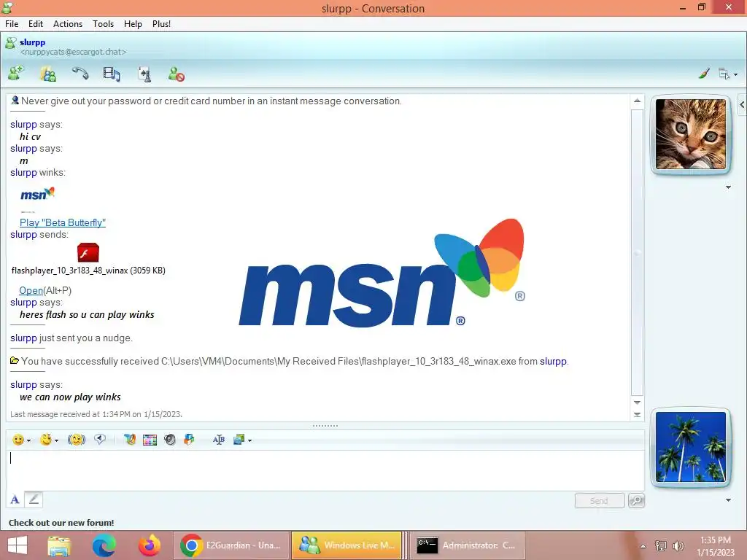Switch to the E2Guardian Chrome window
Screen dimensions: 747x560
click(x=231, y=545)
